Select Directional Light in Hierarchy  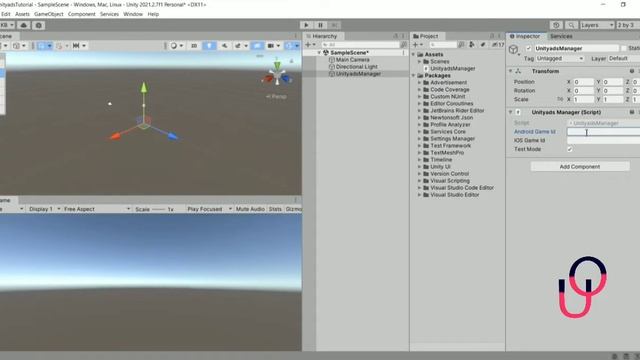[x=356, y=67]
